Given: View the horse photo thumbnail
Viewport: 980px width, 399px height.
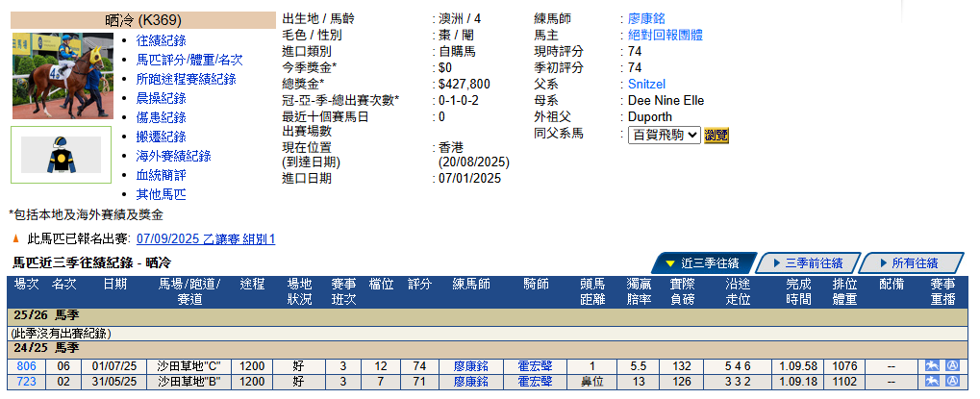Looking at the screenshot, I should click(x=63, y=76).
